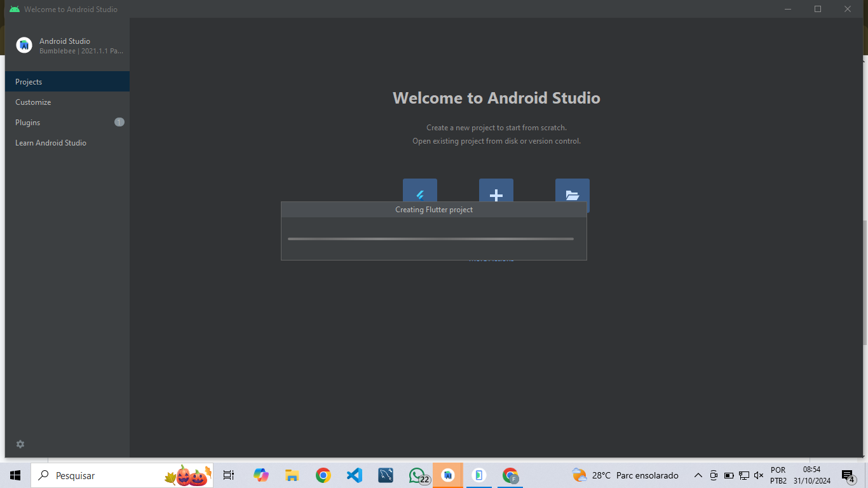This screenshot has height=488, width=868.
Task: Open the weather widget showing 28°C
Action: (x=625, y=475)
